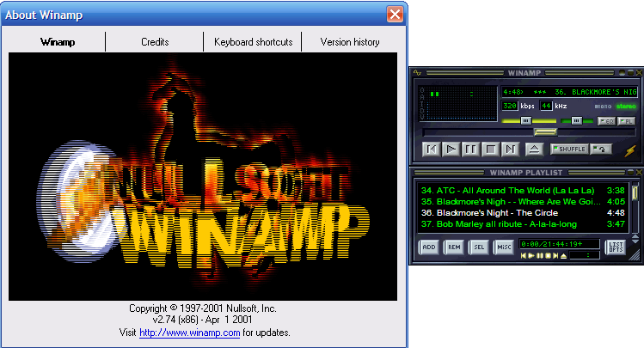Toggle the EQ equalizer window button
644x348 pixels.
606,121
